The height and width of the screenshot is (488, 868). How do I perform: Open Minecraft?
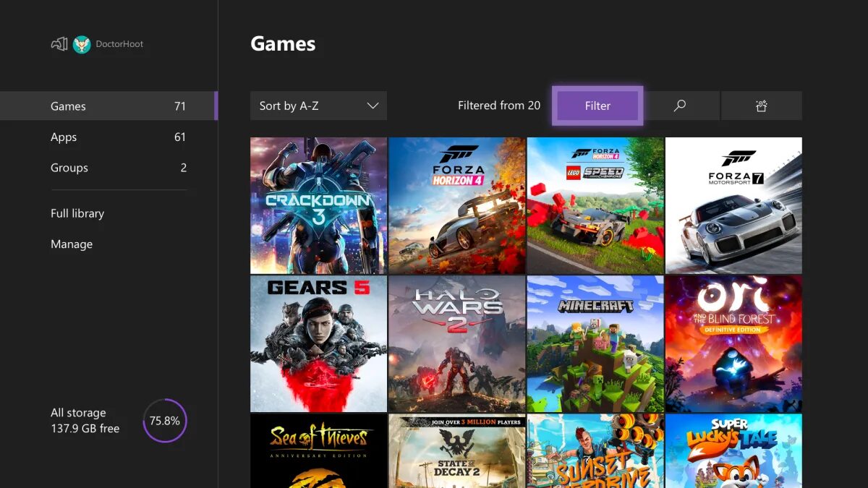(595, 343)
